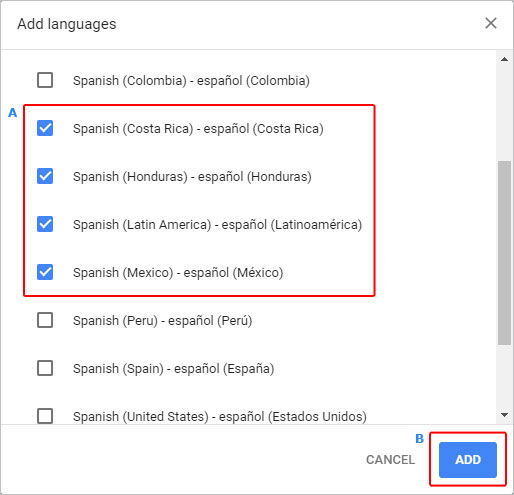This screenshot has width=514, height=495.
Task: Check the Spanish (United States) checkbox
Action: click(45, 416)
